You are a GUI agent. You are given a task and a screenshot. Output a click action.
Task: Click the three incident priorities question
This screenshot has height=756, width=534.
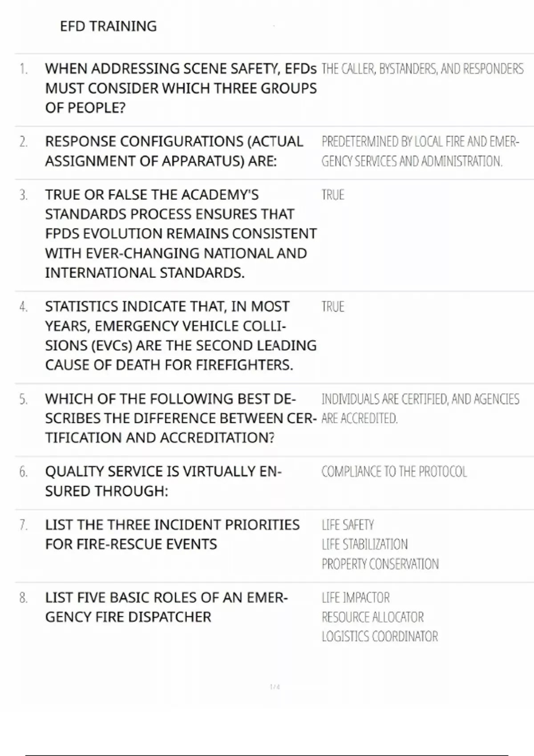coord(172,535)
